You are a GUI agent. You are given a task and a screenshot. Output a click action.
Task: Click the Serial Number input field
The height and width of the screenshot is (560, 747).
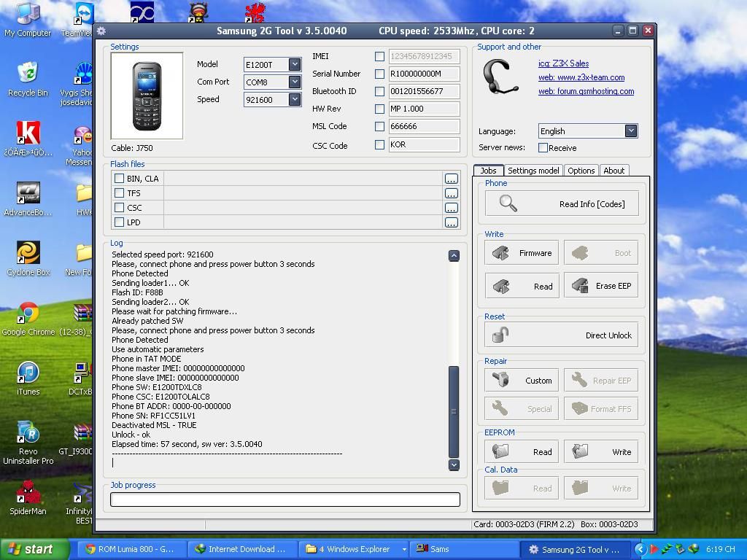[x=424, y=74]
